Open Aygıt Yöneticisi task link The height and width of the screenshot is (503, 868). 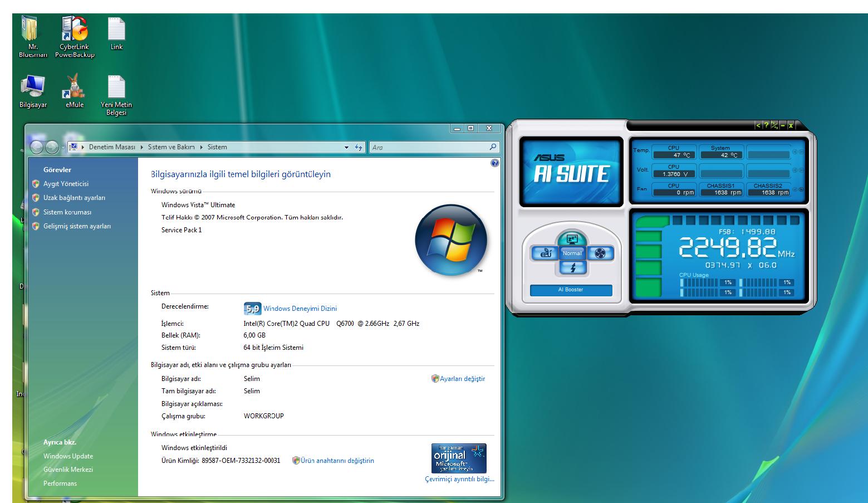point(66,184)
